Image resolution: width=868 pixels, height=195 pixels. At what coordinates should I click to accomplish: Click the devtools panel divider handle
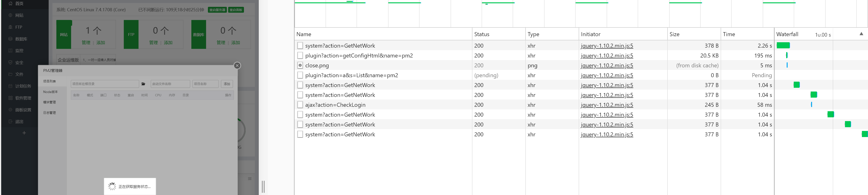coord(263,187)
